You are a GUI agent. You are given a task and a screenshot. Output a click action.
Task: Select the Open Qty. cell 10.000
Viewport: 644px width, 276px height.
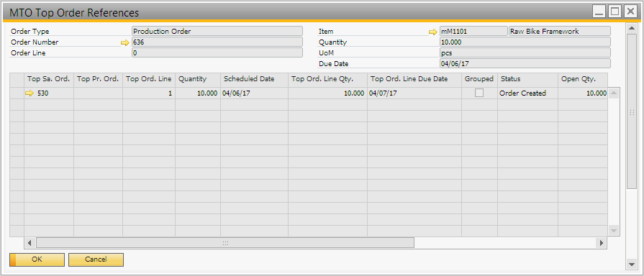coord(582,93)
